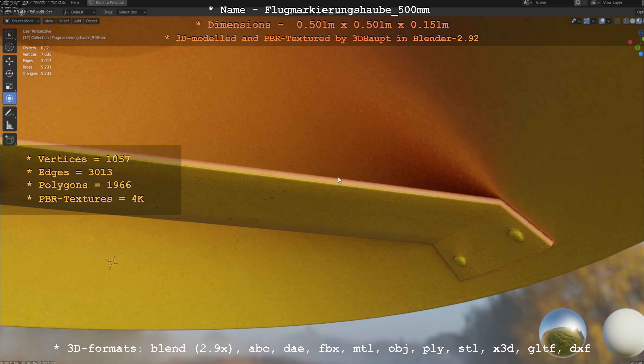Select the Rotate tool
Screen dimensions: 644x364
pyautogui.click(x=9, y=73)
